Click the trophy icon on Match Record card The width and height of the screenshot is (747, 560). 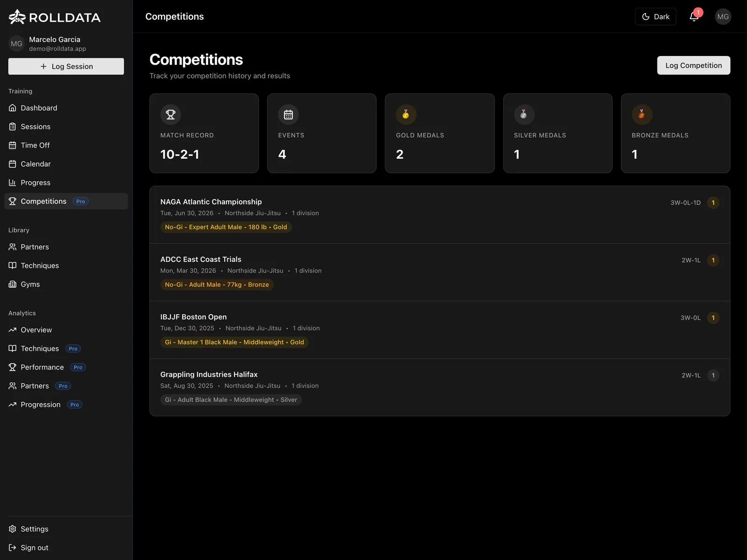pyautogui.click(x=171, y=114)
